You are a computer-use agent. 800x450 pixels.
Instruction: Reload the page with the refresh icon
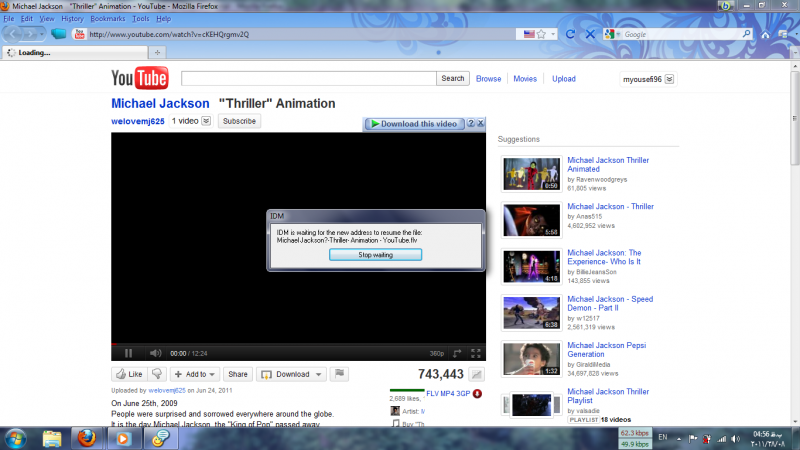570,34
